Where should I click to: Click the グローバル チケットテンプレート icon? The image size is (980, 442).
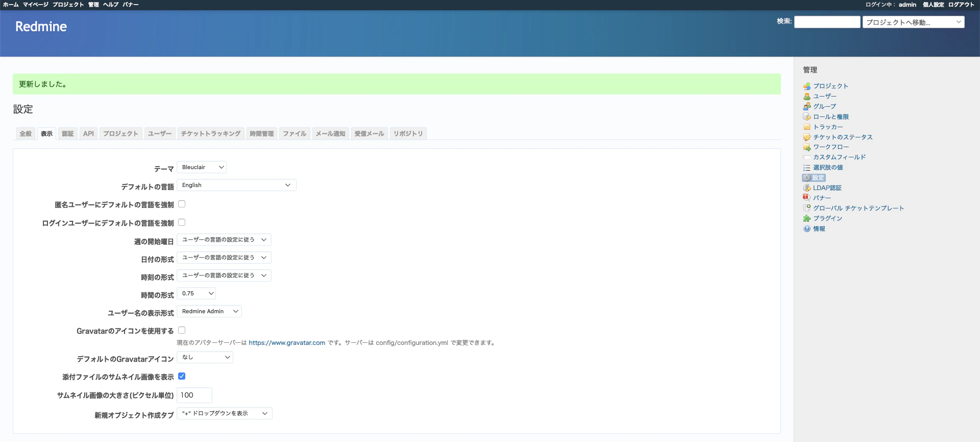tap(806, 208)
